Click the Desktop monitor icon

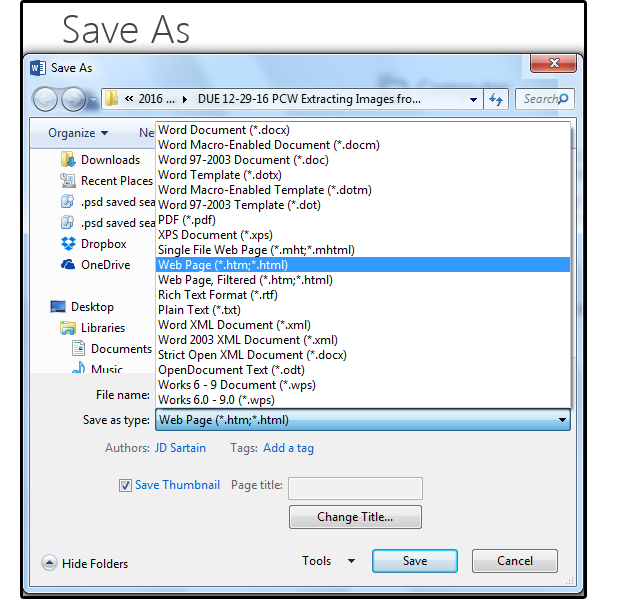[x=58, y=306]
